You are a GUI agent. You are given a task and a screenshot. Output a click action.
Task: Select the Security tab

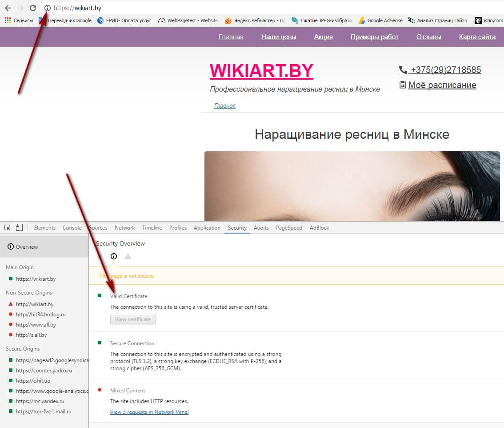[237, 227]
